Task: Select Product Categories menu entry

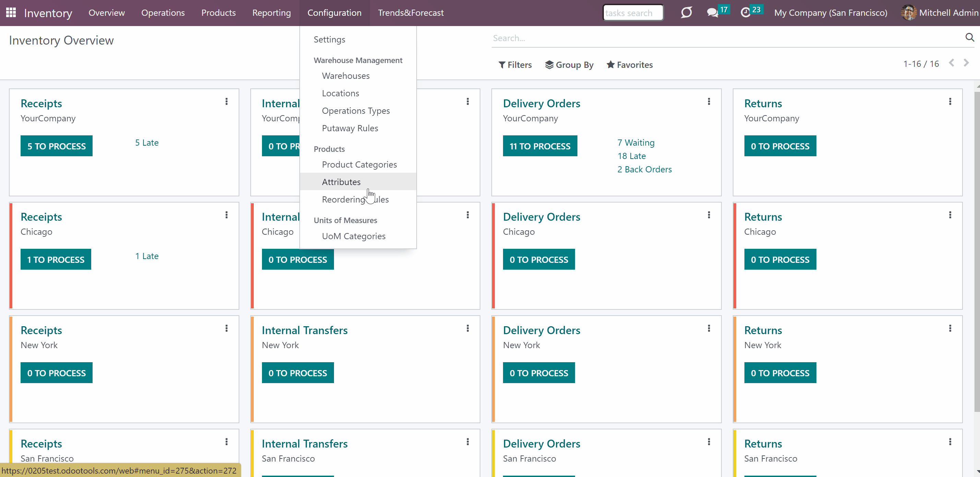Action: pos(359,164)
